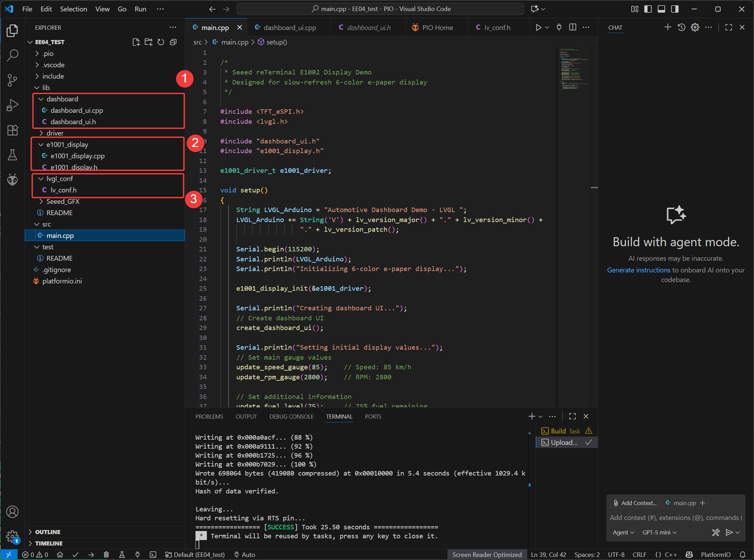Screen dimensions: 754x560
Task: Click PlatformIO Upload arrow in status bar
Action: tap(91, 554)
